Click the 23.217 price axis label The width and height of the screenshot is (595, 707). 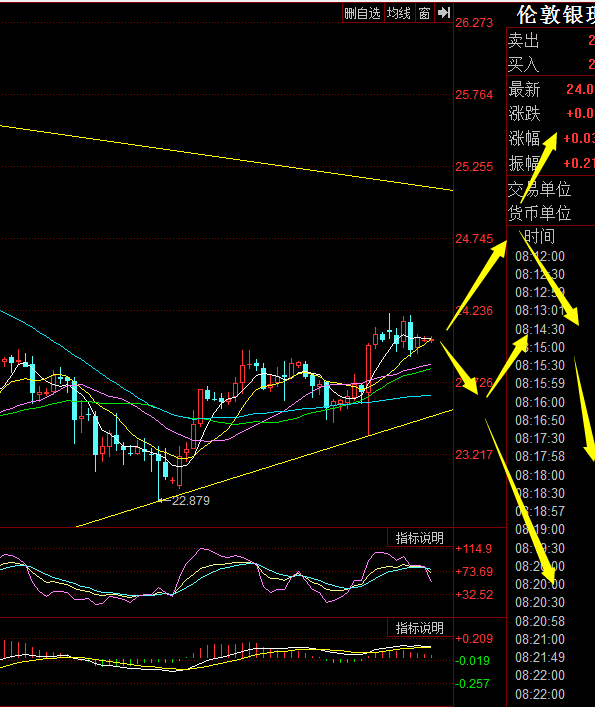point(474,454)
